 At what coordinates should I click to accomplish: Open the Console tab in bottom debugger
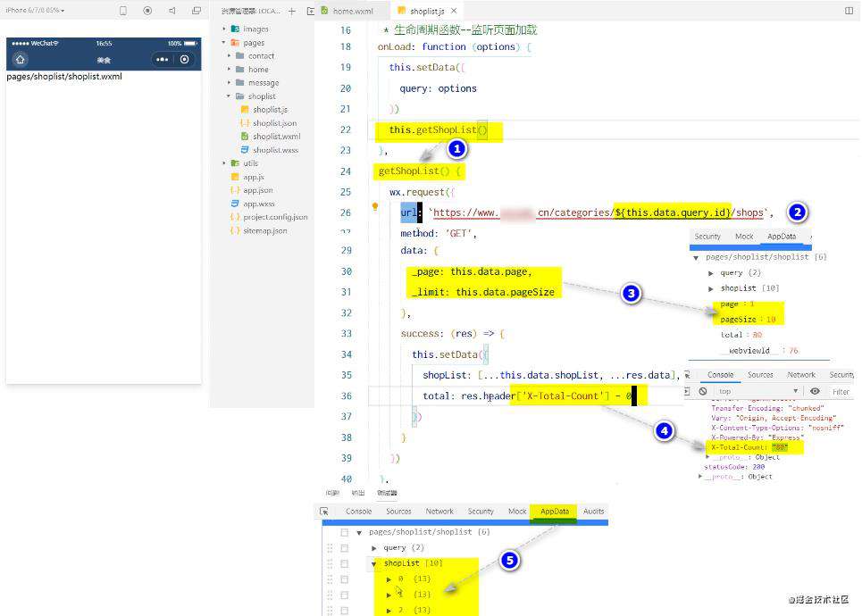coord(358,511)
